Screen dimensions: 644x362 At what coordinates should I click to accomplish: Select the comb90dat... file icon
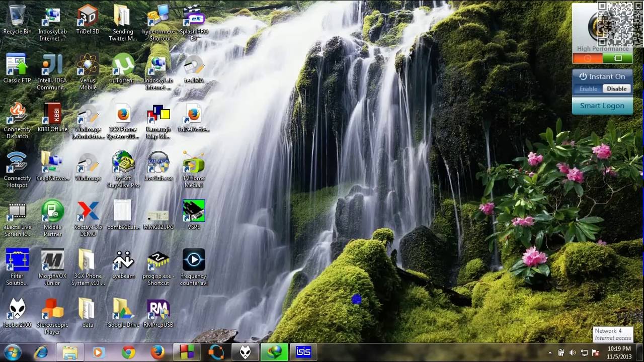[x=123, y=215]
